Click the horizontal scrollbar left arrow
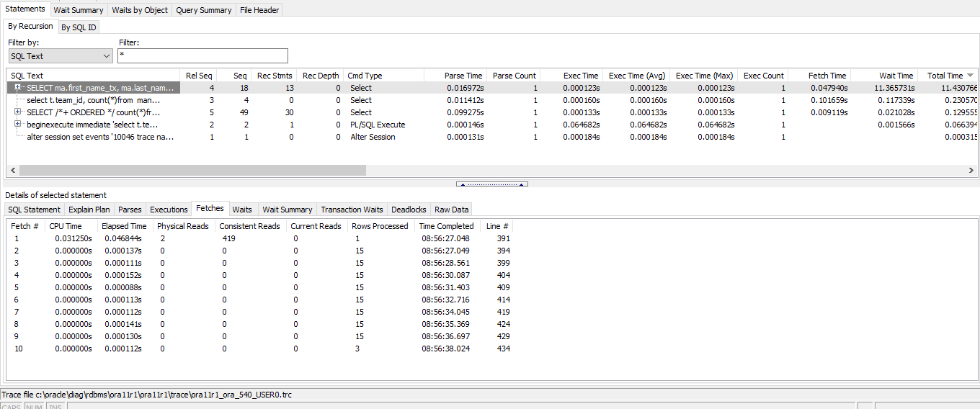Image resolution: width=980 pixels, height=409 pixels. (13, 171)
